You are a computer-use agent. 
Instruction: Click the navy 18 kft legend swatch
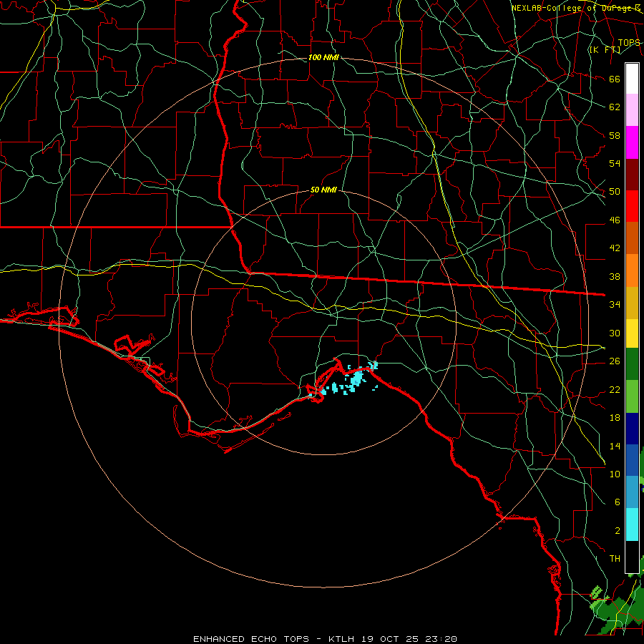[632, 429]
